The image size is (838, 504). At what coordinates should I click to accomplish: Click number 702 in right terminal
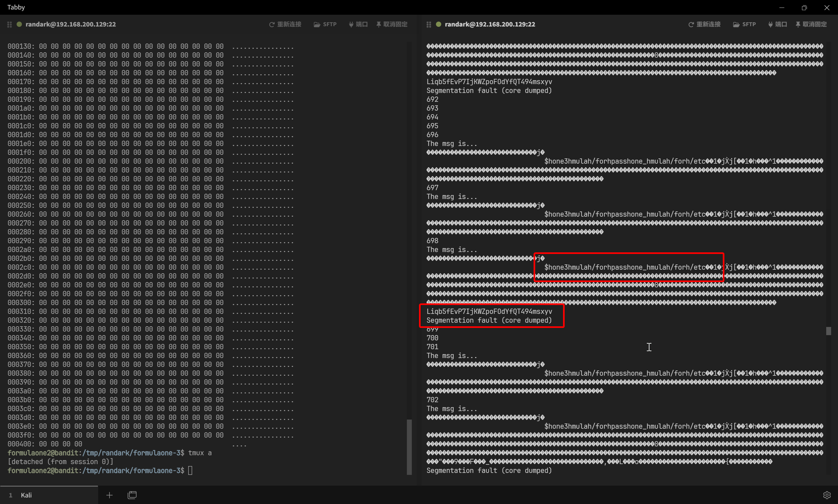click(432, 400)
